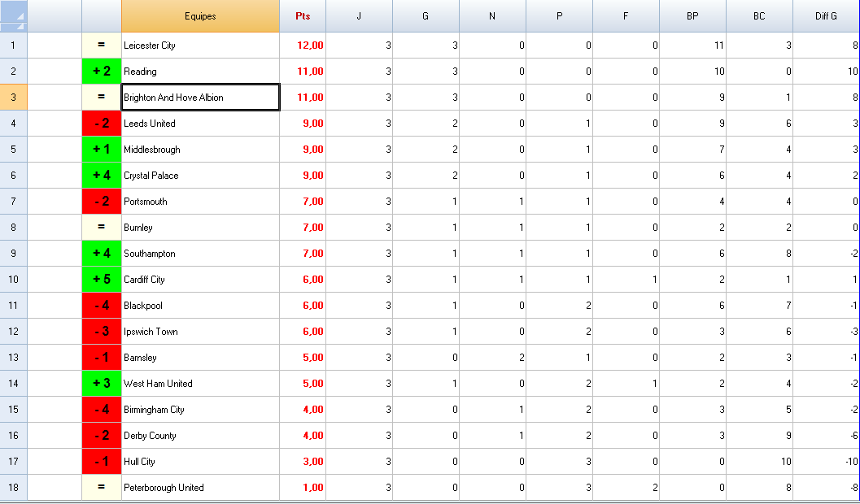Screen dimensions: 860x504
Task: Click Hull City's 3,00 points value
Action: (x=303, y=462)
